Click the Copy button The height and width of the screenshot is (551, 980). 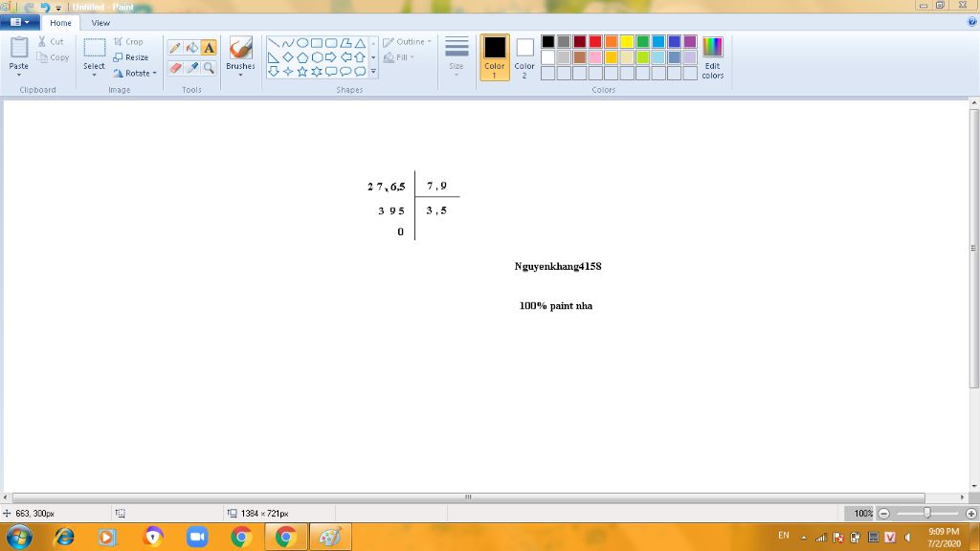[x=53, y=57]
